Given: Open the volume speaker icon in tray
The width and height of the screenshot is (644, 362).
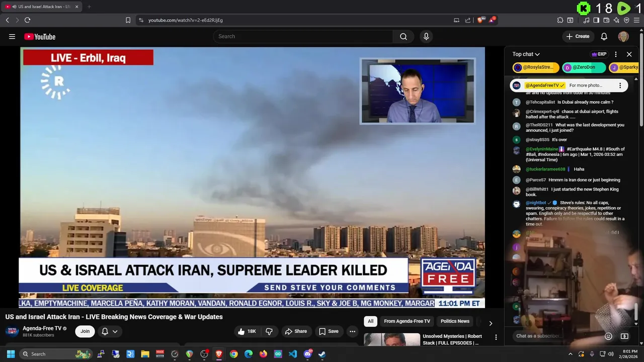Looking at the screenshot, I should (610, 354).
